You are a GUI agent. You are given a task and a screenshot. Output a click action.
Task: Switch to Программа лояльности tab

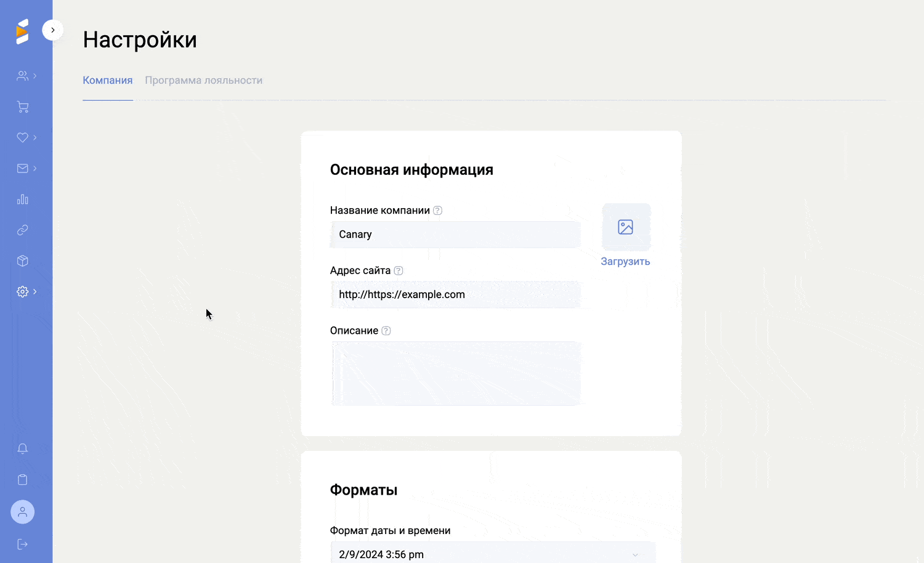203,81
